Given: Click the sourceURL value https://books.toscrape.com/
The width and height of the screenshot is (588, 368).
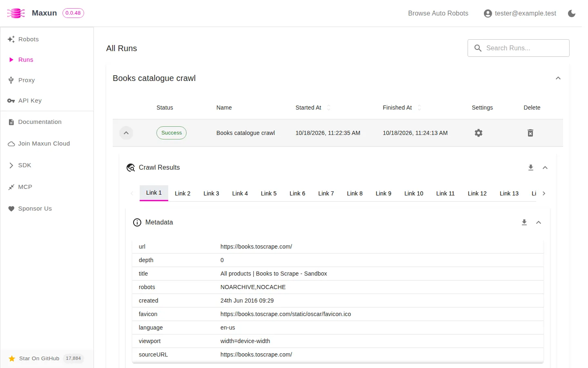Looking at the screenshot, I should [x=256, y=355].
